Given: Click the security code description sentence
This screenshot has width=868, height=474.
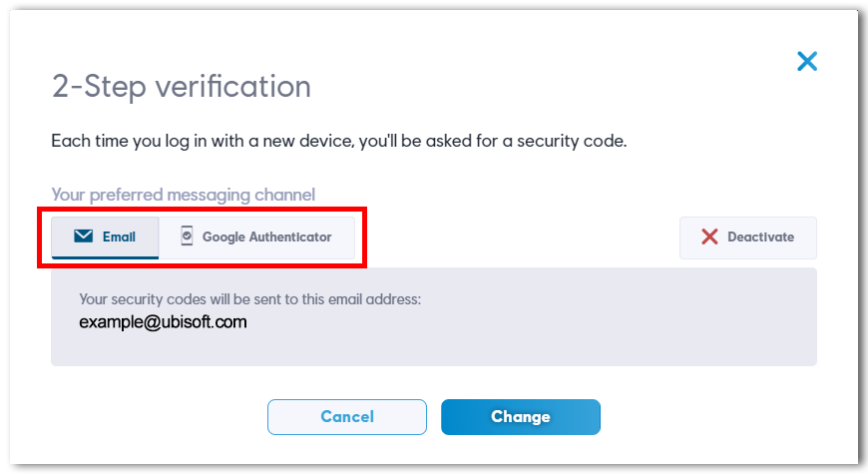Looking at the screenshot, I should [x=339, y=142].
